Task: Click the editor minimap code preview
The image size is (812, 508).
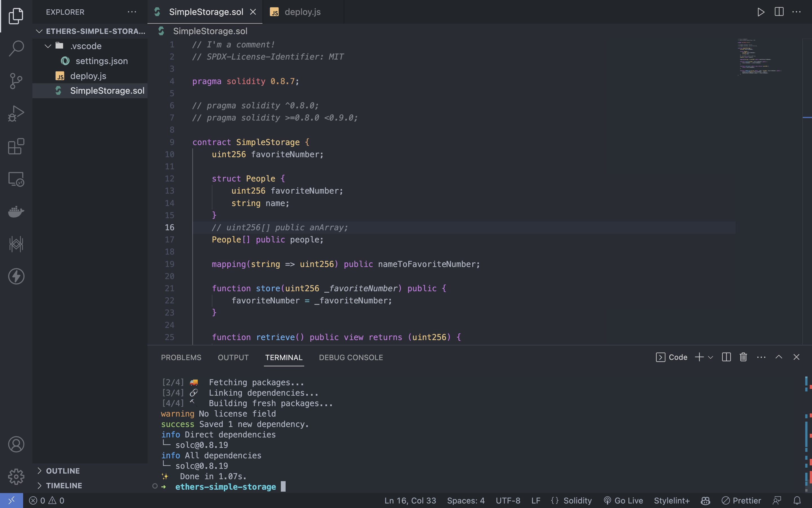Action: pos(760,57)
